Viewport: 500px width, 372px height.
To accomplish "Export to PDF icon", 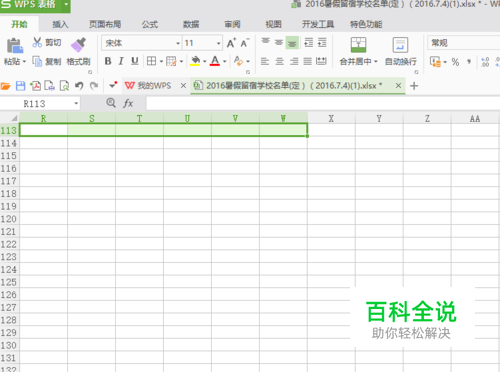I will click(x=35, y=86).
